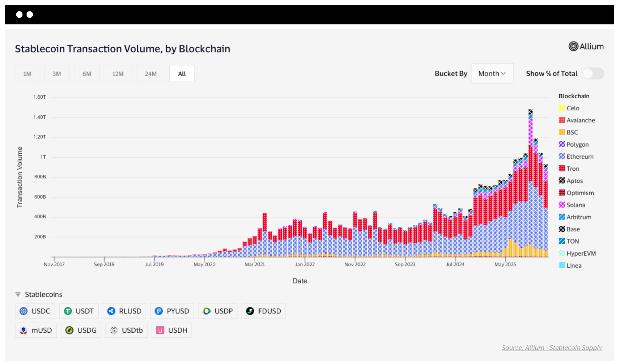Click the BSC legend color swatch
This screenshot has height=364, width=619.
pyautogui.click(x=562, y=132)
